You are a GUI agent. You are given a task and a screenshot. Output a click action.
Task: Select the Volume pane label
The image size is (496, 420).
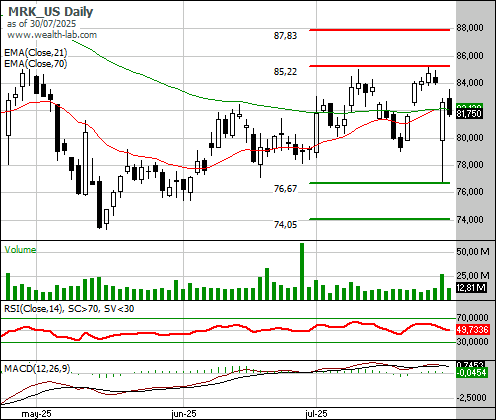pos(20,249)
